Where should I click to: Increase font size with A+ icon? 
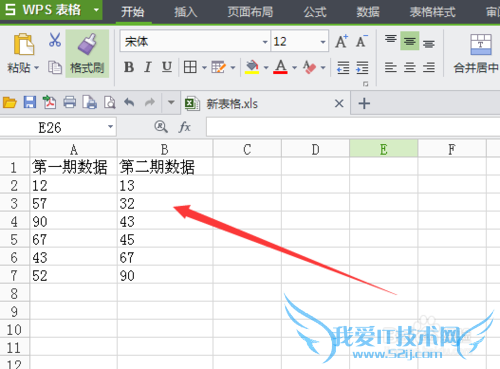342,42
